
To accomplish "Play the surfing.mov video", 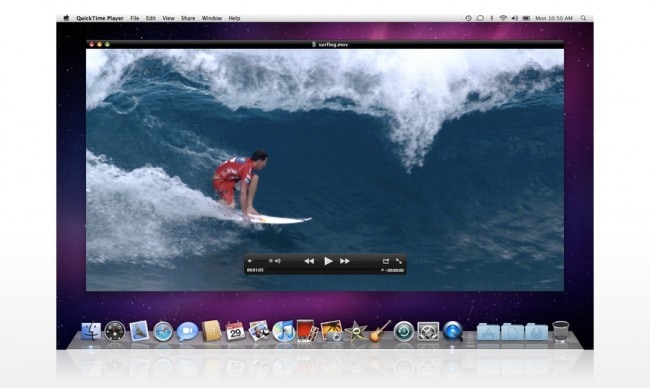I will pyautogui.click(x=328, y=261).
